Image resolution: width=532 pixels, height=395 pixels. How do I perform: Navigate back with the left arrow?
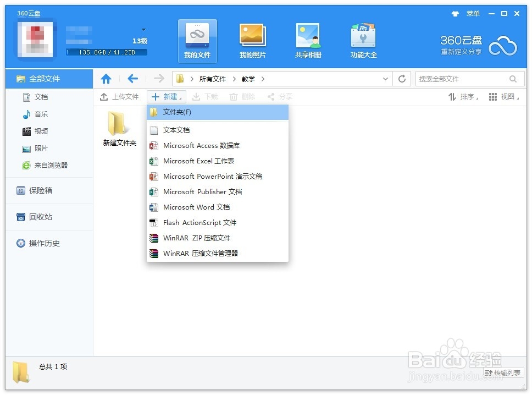(x=132, y=79)
